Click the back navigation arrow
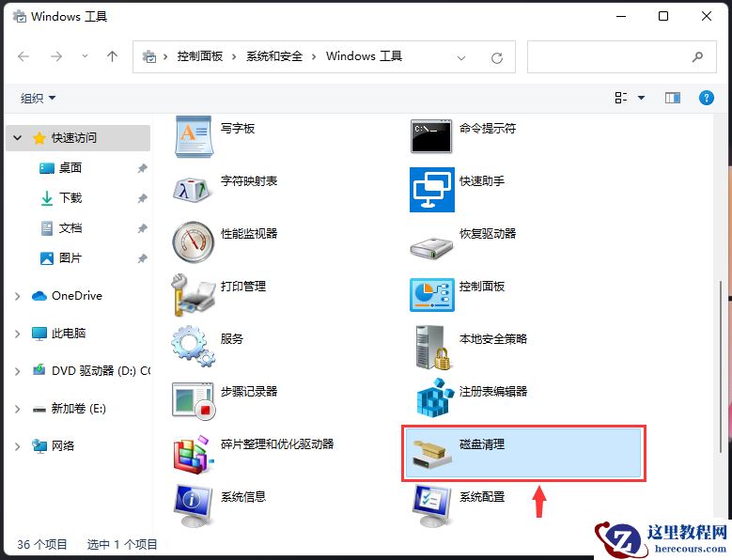 point(23,56)
